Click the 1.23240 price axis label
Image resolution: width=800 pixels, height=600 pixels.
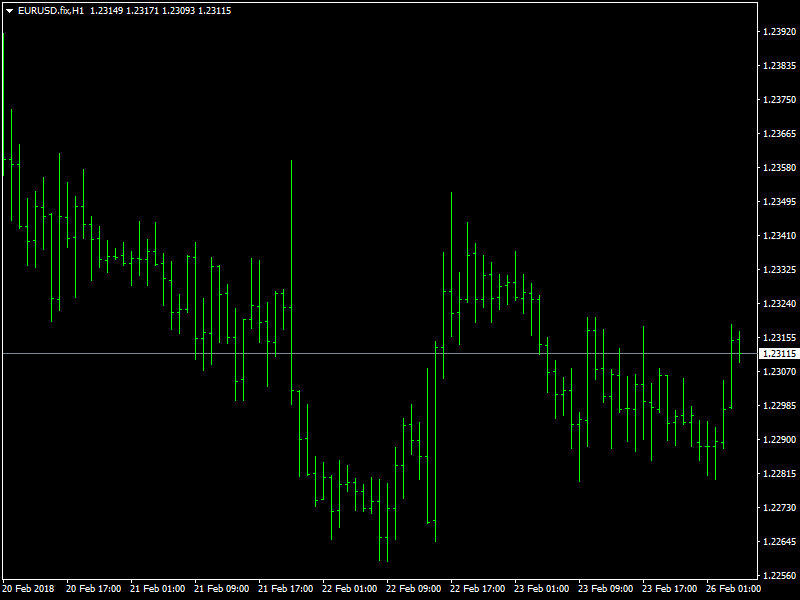point(779,304)
